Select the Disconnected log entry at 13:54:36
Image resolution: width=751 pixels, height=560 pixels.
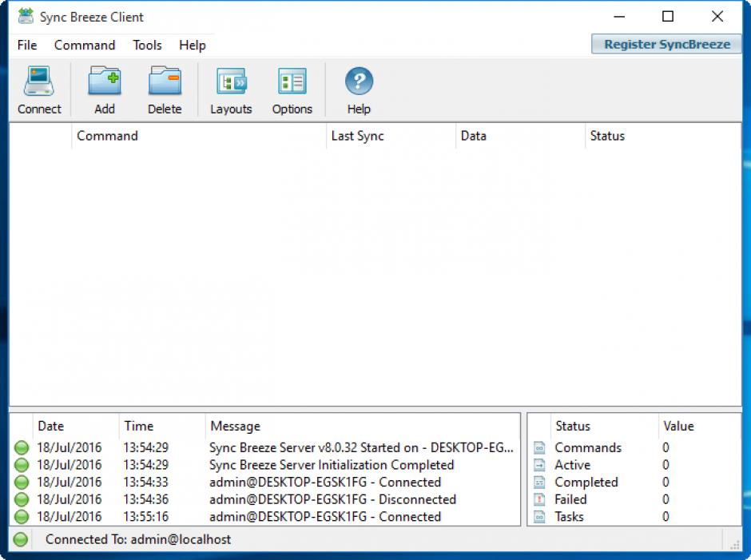tap(332, 499)
